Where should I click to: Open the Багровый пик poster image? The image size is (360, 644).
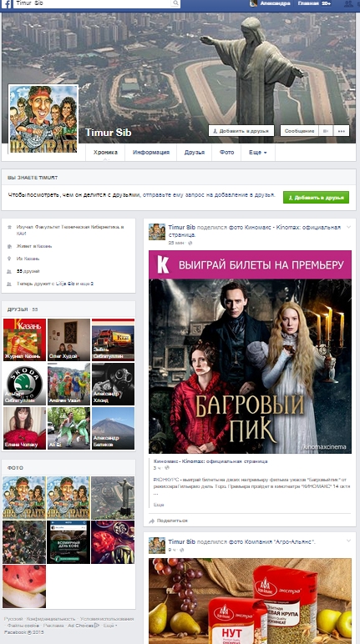(x=250, y=352)
